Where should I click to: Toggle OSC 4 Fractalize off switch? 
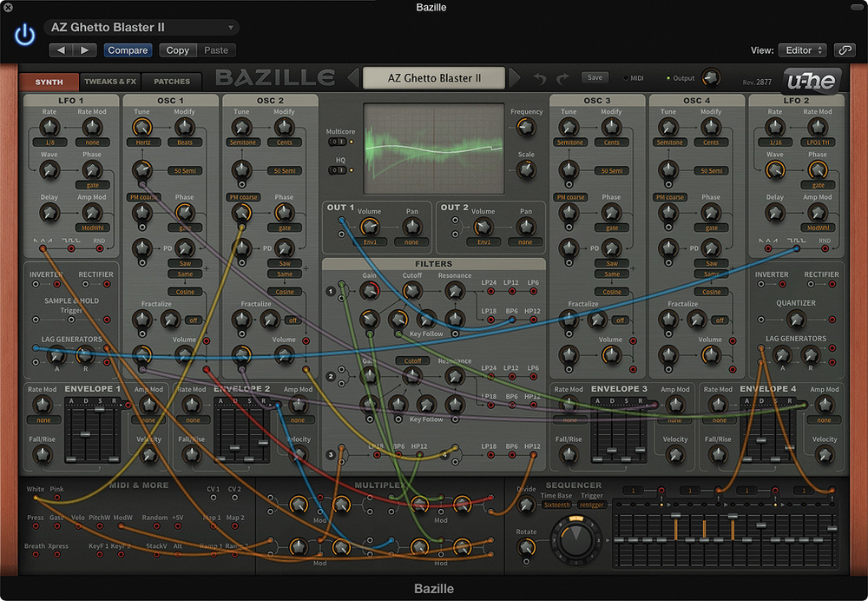coord(720,320)
